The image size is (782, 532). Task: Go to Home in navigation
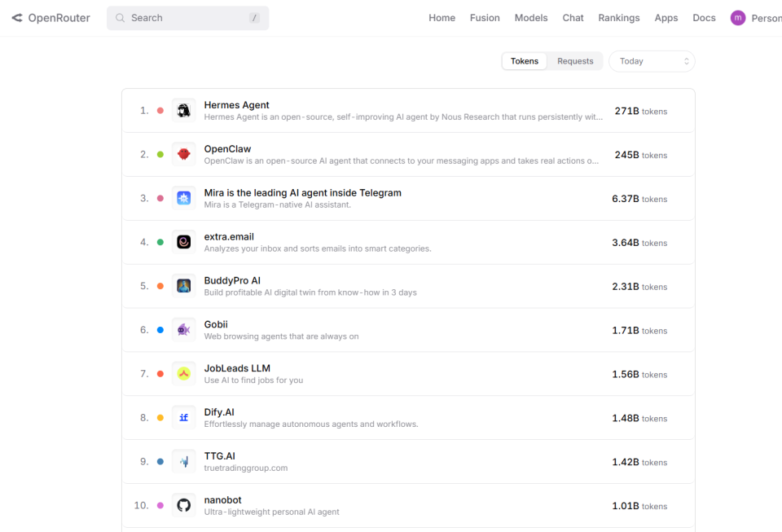(x=442, y=18)
